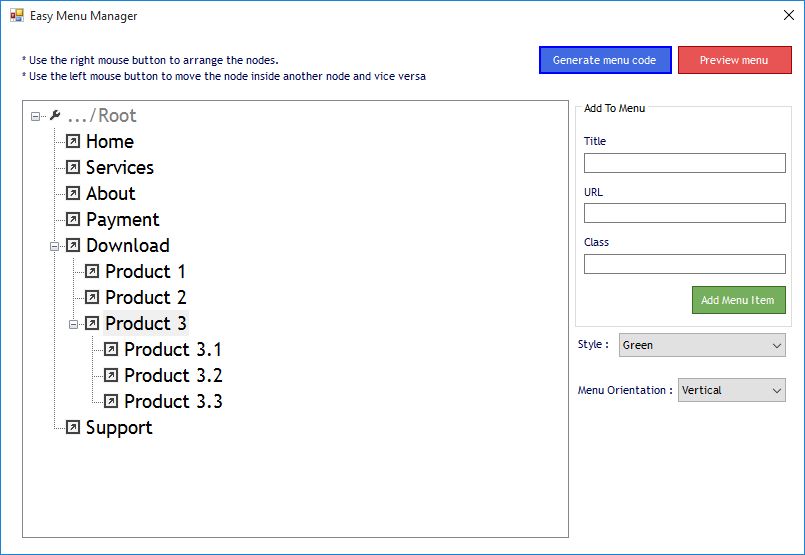Screen dimensions: 805x555
Task: Click the Easy Menu Manager title bar icon
Action: pos(17,16)
